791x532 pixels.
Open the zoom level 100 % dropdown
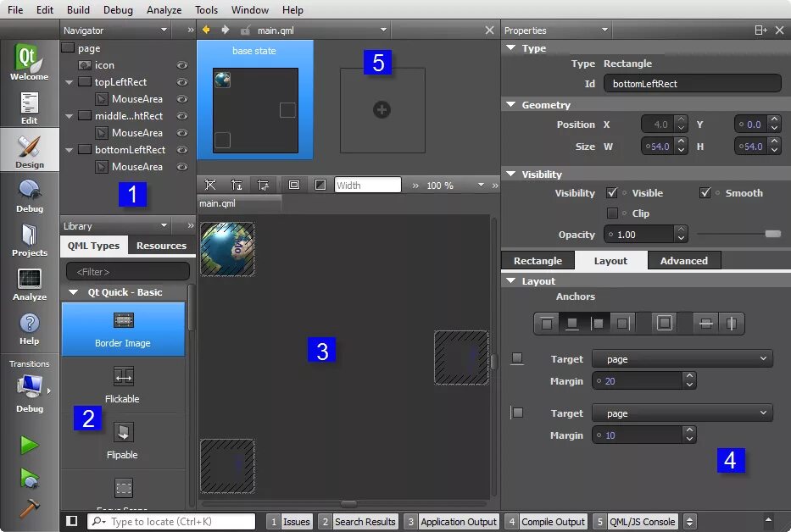(x=481, y=185)
